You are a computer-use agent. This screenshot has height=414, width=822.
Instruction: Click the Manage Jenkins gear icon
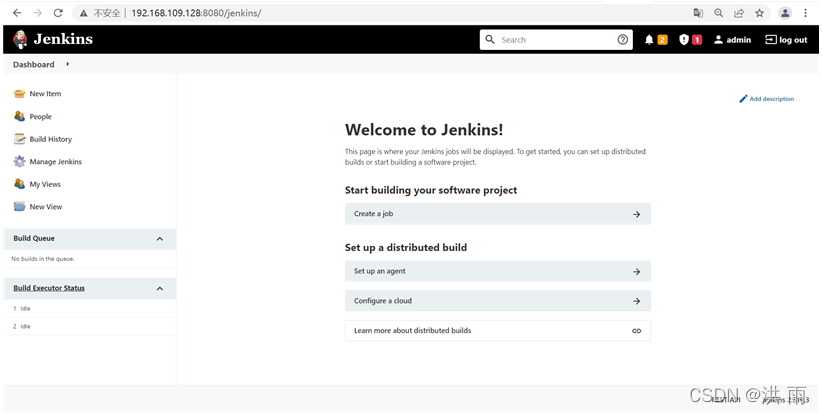point(19,161)
